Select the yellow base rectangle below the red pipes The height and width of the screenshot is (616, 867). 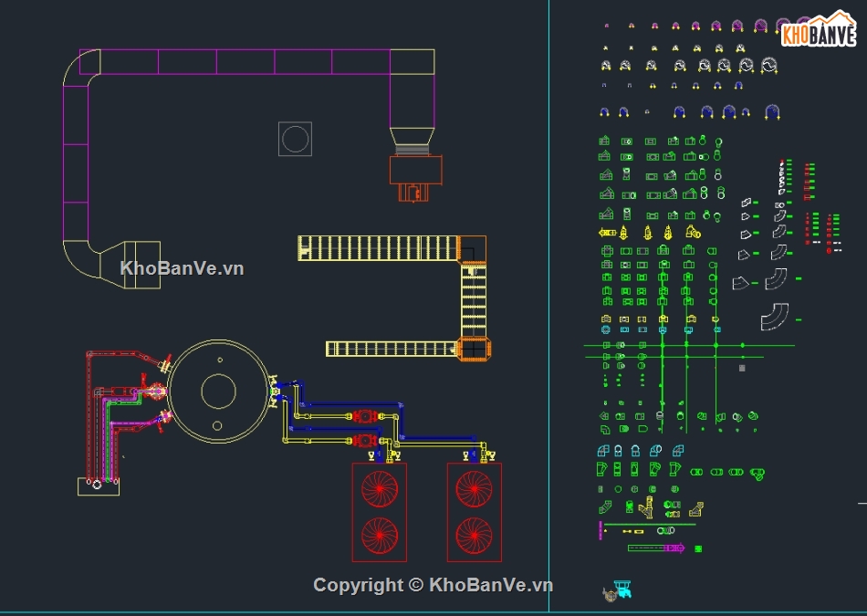point(99,486)
